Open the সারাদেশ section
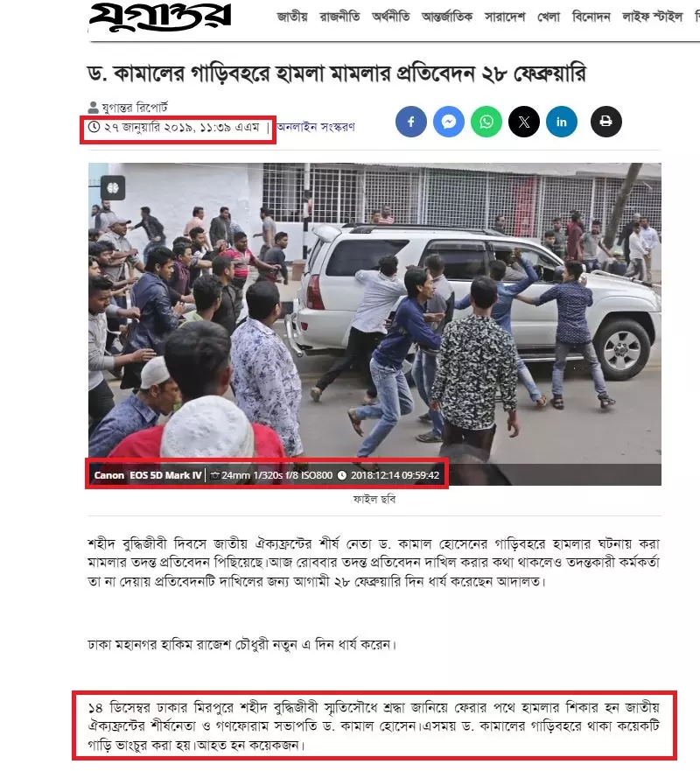This screenshot has height=771, width=700. (x=505, y=18)
